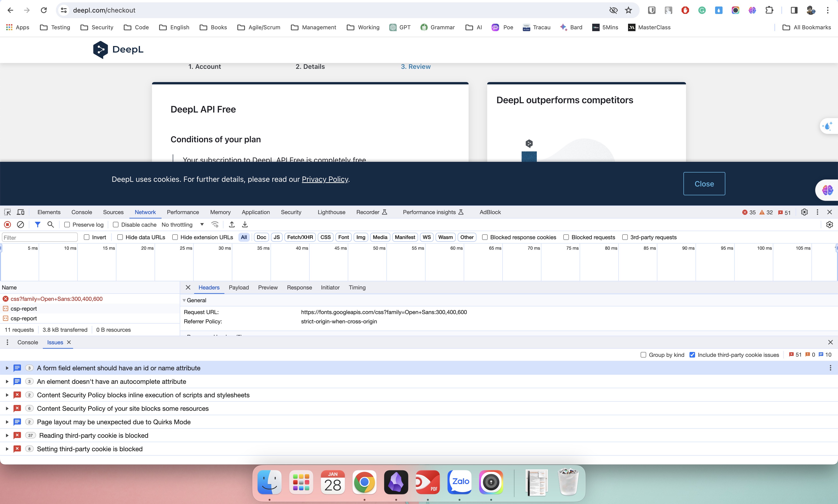Click the end of the network overview timeline
This screenshot has height=504, width=838.
coord(836,248)
